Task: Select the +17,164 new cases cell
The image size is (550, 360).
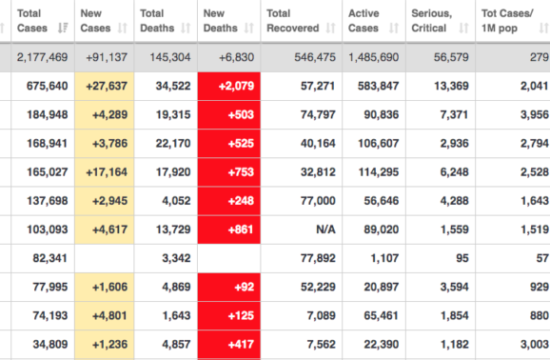Action: point(104,172)
